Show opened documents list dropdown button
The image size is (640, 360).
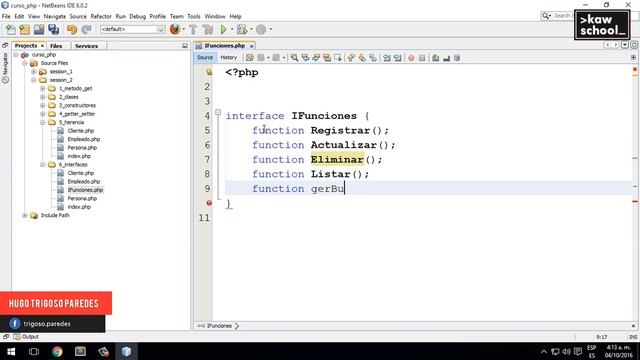[x=625, y=45]
